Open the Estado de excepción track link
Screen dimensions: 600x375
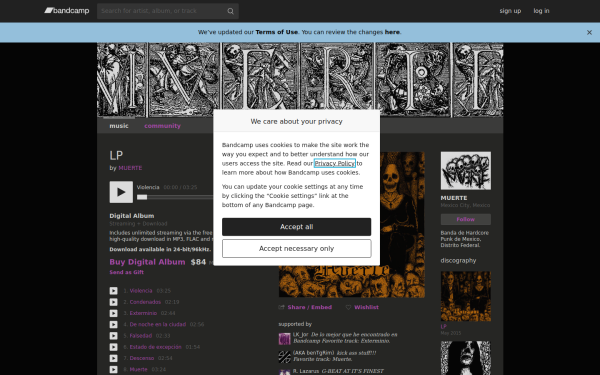pos(155,347)
